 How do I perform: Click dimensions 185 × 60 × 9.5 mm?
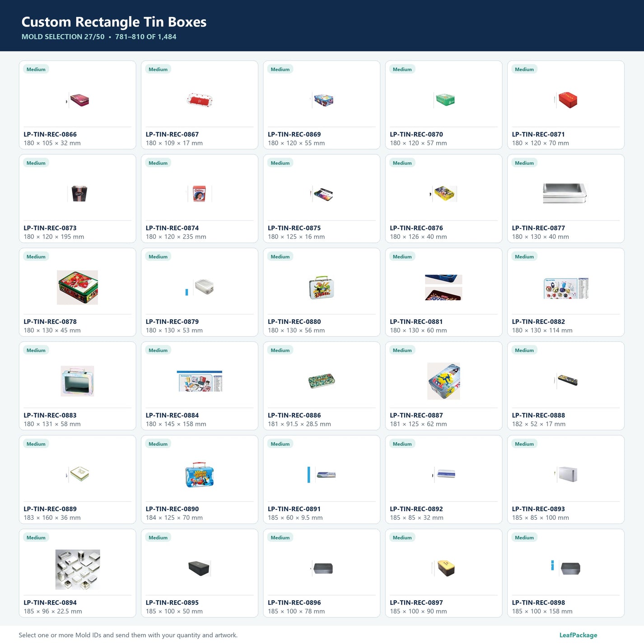point(295,518)
